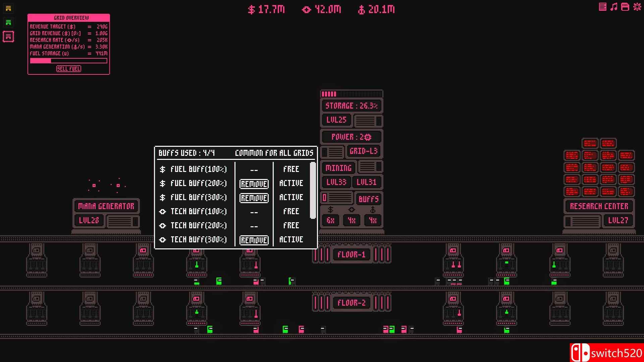
Task: Select the green grid icon in left sidebar
Action: pos(8,22)
